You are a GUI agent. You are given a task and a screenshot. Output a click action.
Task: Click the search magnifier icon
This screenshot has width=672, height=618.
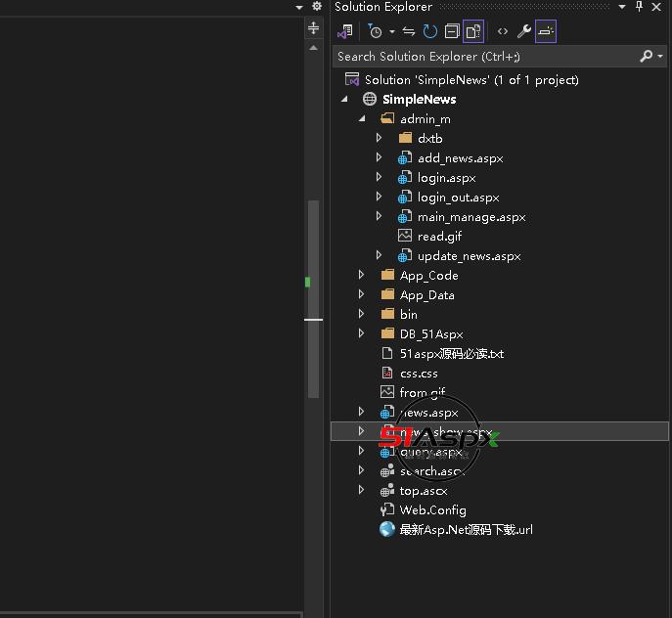tap(646, 56)
